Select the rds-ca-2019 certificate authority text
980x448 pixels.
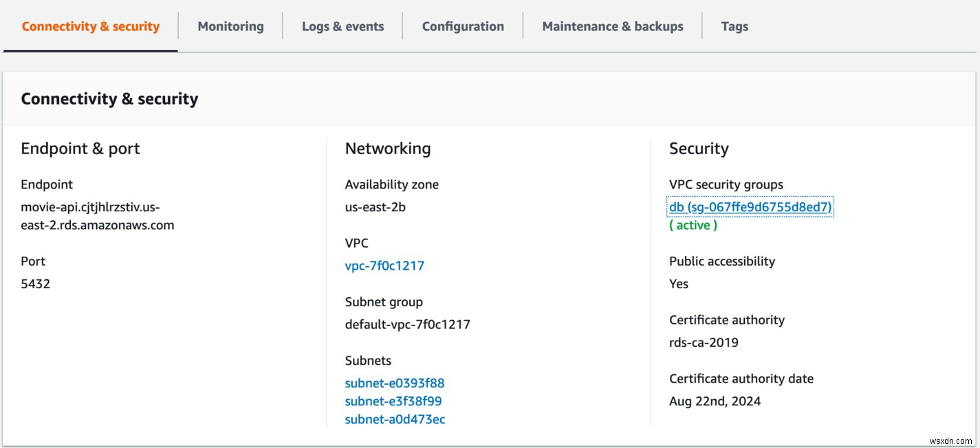coord(703,342)
